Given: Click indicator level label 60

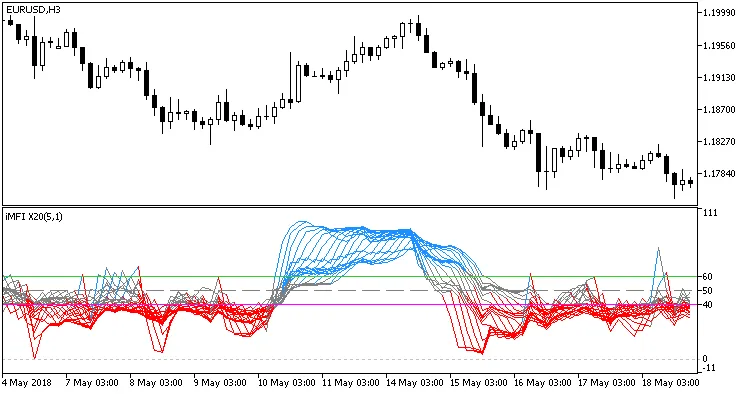Looking at the screenshot, I should [x=707, y=276].
